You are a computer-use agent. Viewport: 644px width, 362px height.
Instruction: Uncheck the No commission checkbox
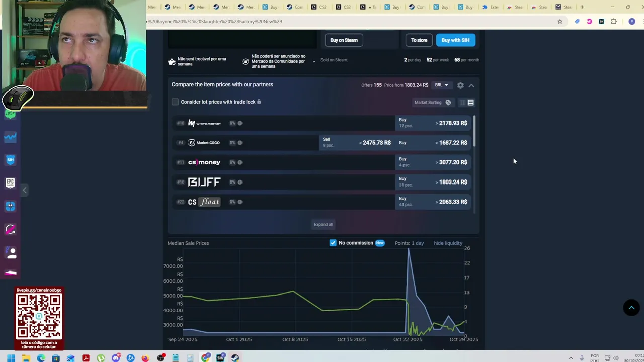coord(333,243)
